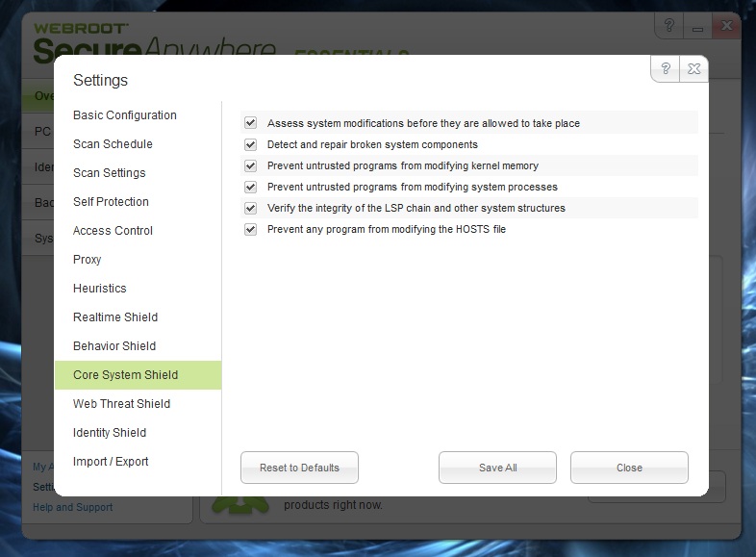Viewport: 756px width, 557px height.
Task: Click the Close button in Settings
Action: [x=629, y=468]
